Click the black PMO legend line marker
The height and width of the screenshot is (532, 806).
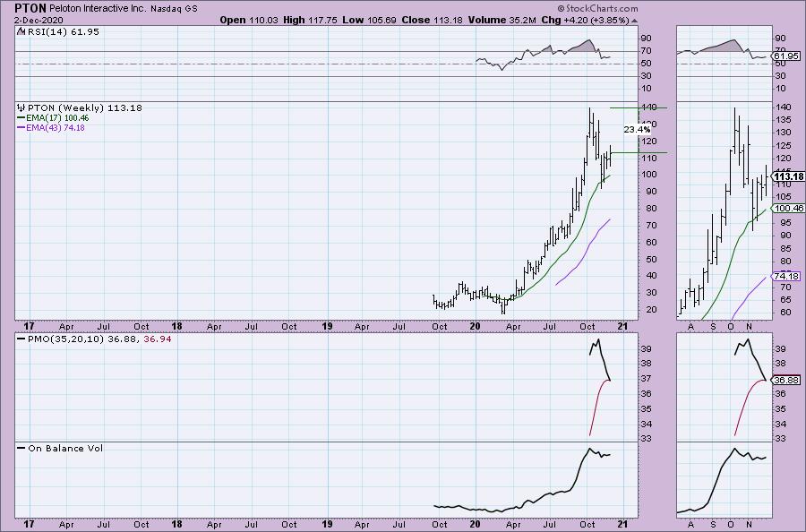[21, 339]
